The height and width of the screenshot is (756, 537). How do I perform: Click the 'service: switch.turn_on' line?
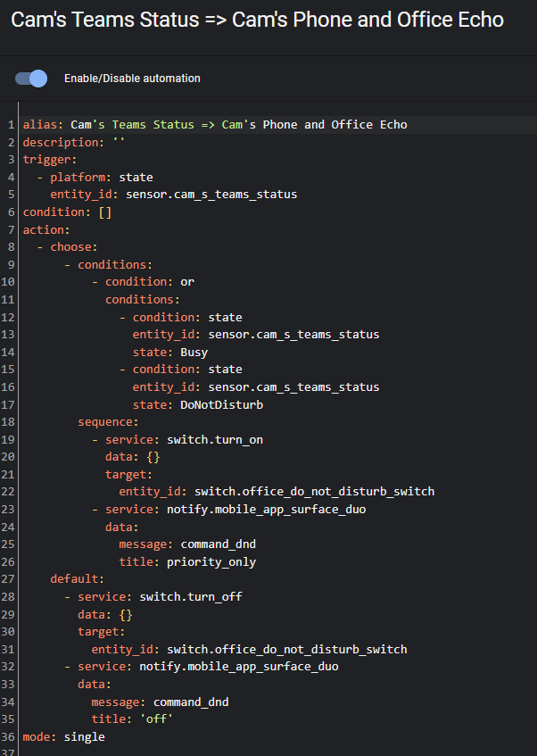click(x=178, y=440)
